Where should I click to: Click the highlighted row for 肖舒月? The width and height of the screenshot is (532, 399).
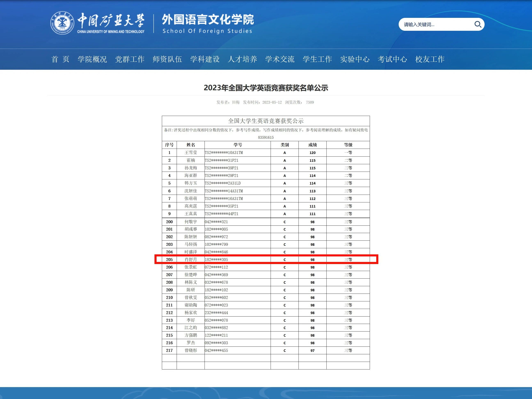click(x=266, y=260)
